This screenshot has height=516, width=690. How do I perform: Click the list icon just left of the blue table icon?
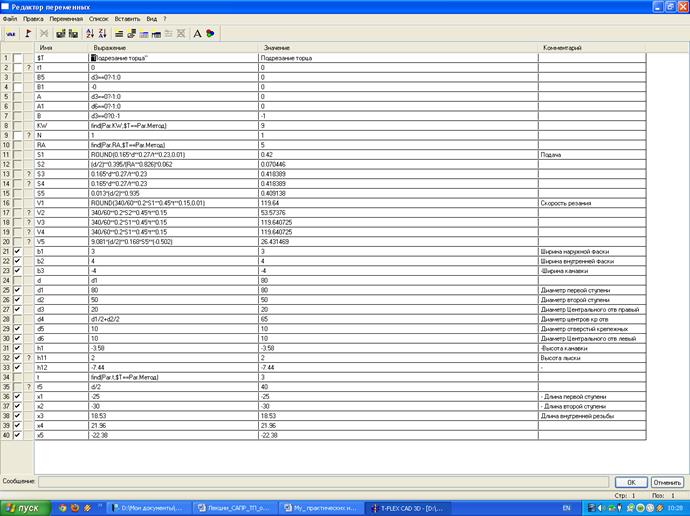pos(131,33)
